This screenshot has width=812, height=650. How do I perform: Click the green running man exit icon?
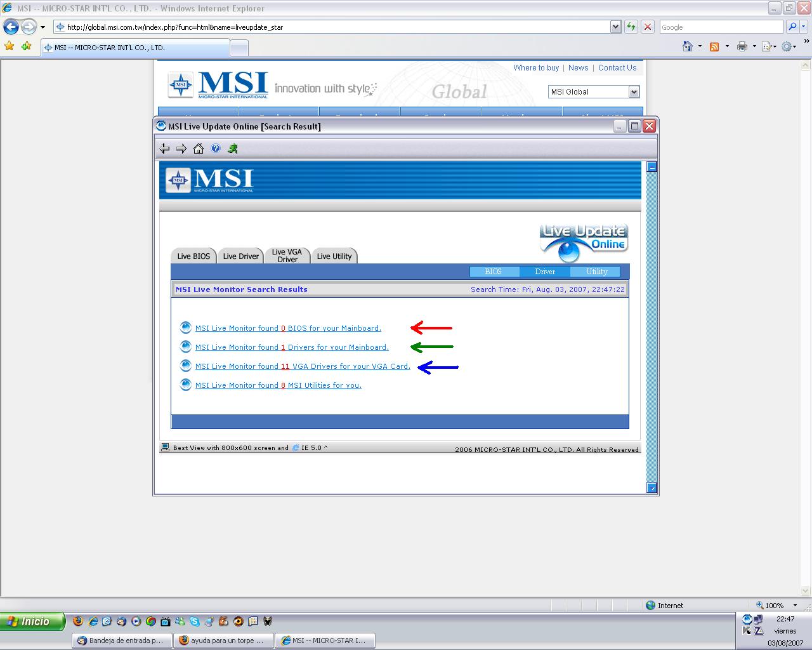(233, 149)
